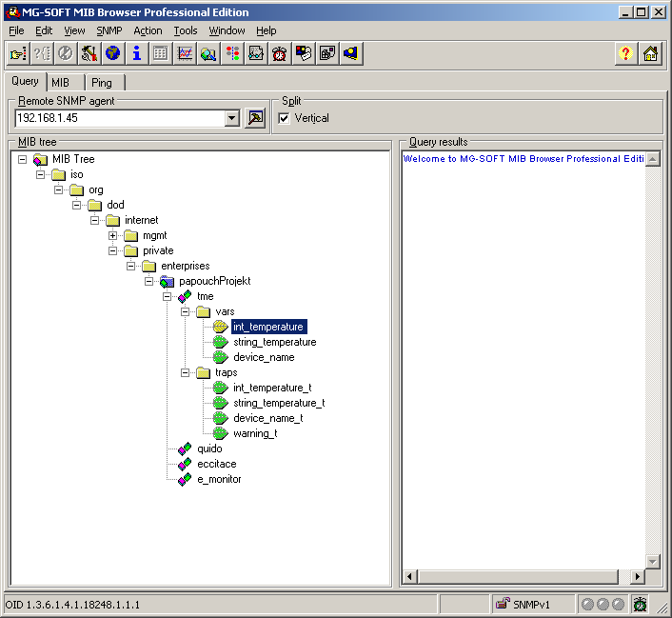This screenshot has width=672, height=618.
Task: Open the SNMP menu
Action: tap(109, 30)
